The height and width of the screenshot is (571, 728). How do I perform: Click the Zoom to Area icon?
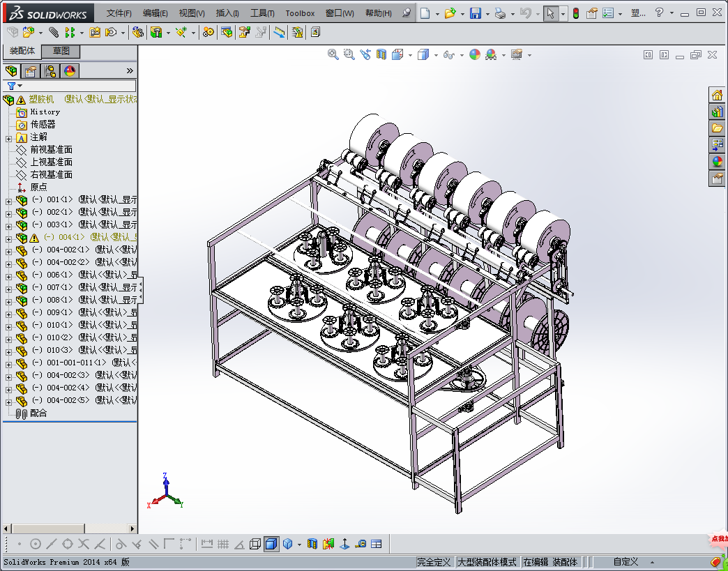coord(349,54)
